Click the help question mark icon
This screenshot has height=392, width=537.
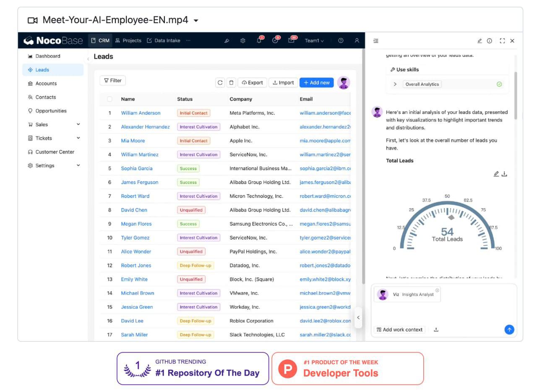click(x=341, y=41)
